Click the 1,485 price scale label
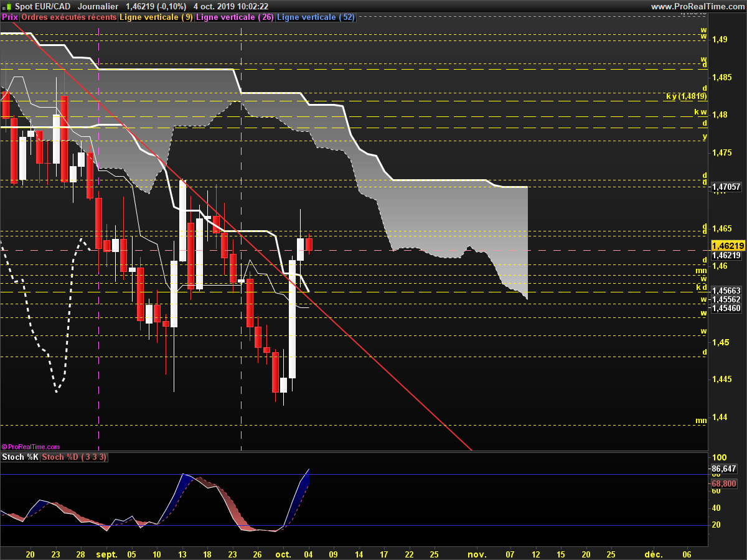Image resolution: width=747 pixels, height=560 pixels. click(x=721, y=77)
